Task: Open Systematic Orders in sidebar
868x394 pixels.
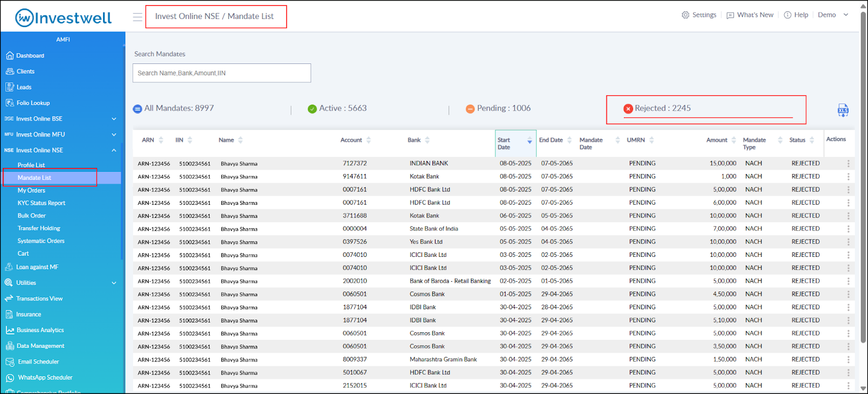Action: [41, 241]
